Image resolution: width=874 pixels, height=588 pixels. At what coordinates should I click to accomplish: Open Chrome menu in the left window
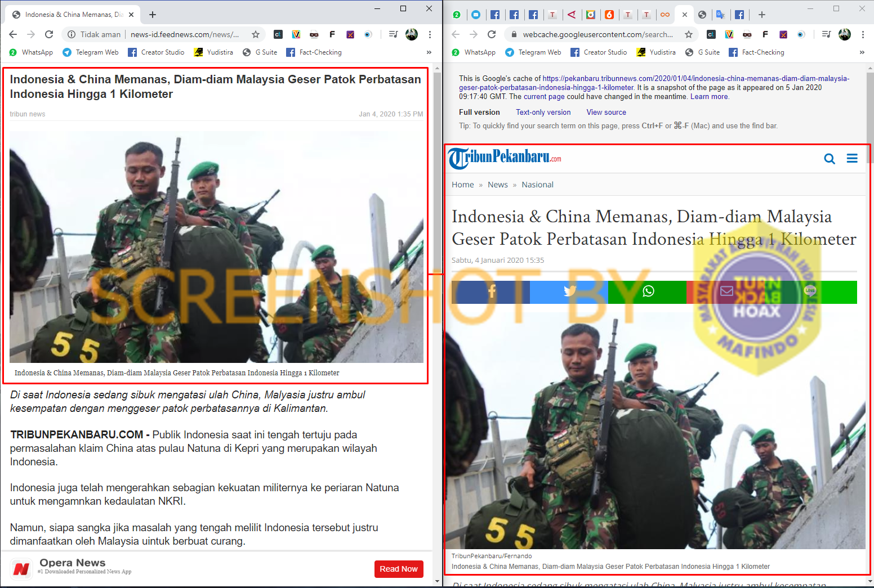tap(430, 34)
